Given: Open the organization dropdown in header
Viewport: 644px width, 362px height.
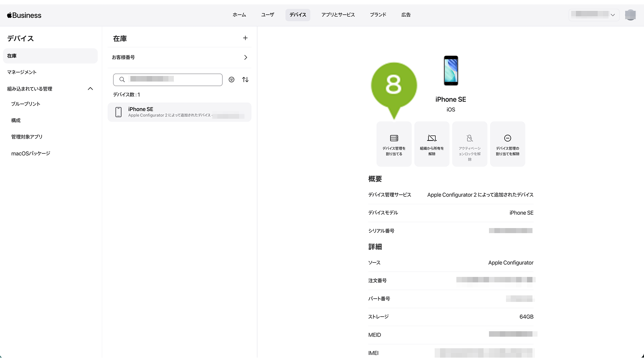Looking at the screenshot, I should click(594, 15).
